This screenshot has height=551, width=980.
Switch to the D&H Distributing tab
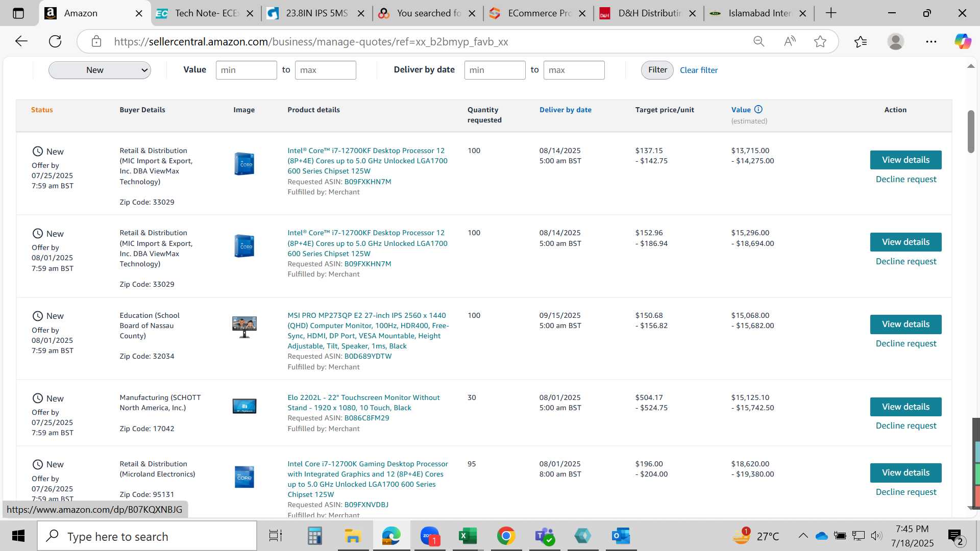(x=649, y=13)
